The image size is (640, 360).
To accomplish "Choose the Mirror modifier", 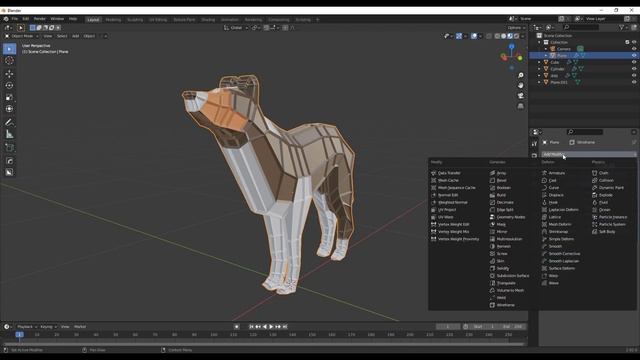I will [x=499, y=231].
